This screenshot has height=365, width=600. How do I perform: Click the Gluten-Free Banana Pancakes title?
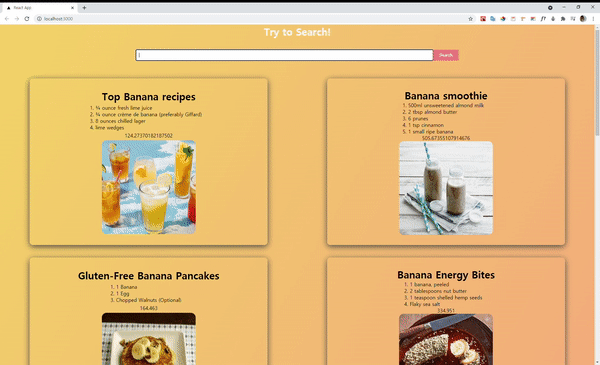click(x=148, y=276)
